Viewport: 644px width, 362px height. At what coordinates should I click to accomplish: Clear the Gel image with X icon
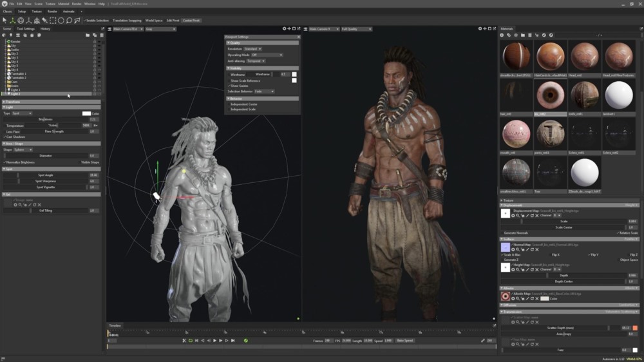coord(39,205)
